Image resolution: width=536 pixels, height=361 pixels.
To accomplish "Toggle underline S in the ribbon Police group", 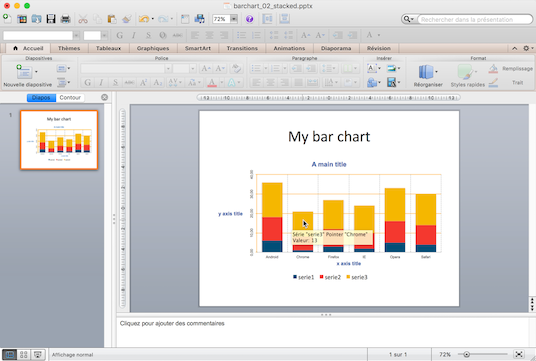I will pos(116,82).
